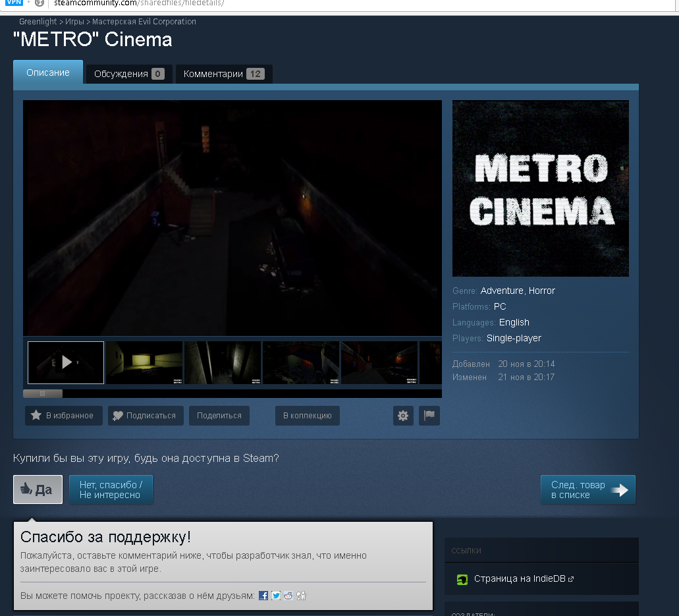Go to След. товар в списке
Screen dimensions: 679x616
588,490
